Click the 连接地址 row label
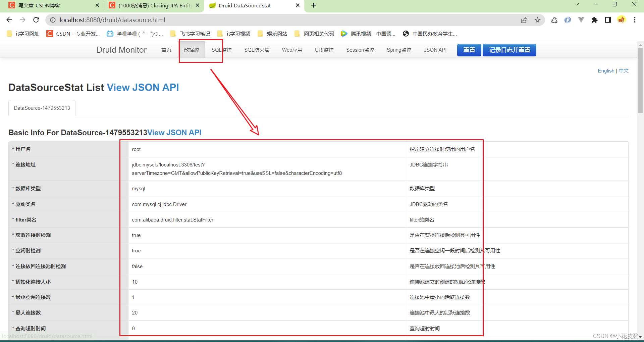 tap(25, 165)
